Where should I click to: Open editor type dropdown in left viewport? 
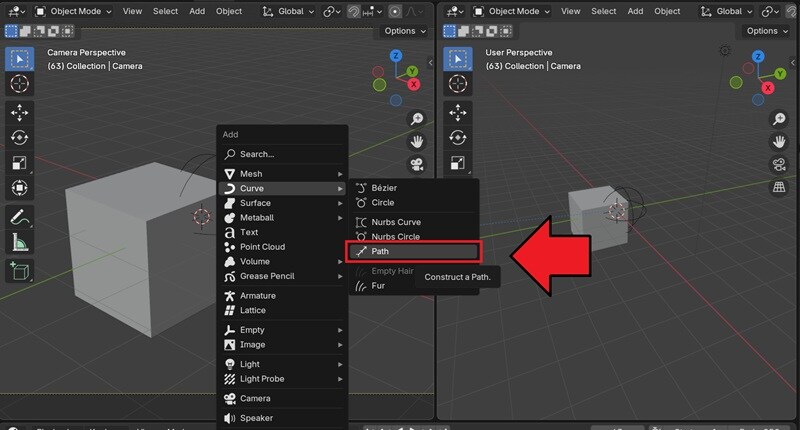17,11
